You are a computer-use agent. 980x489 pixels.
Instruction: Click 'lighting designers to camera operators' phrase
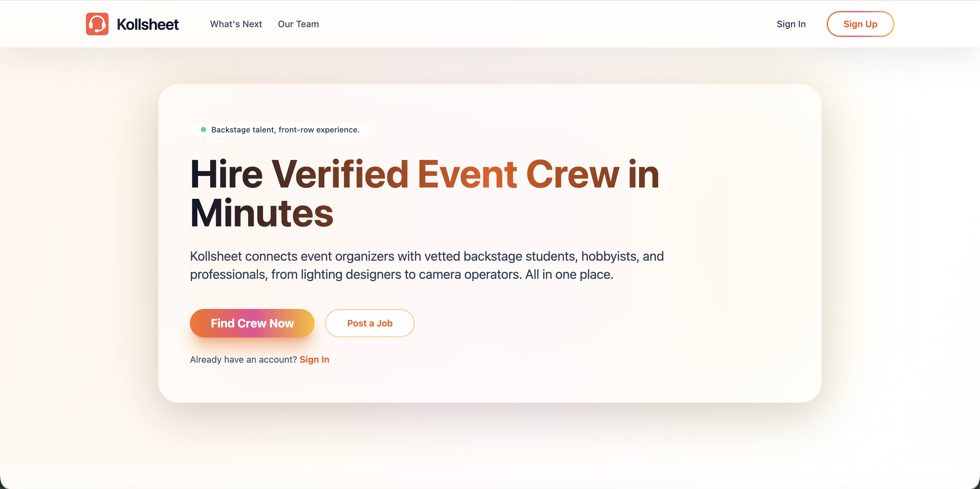point(411,275)
